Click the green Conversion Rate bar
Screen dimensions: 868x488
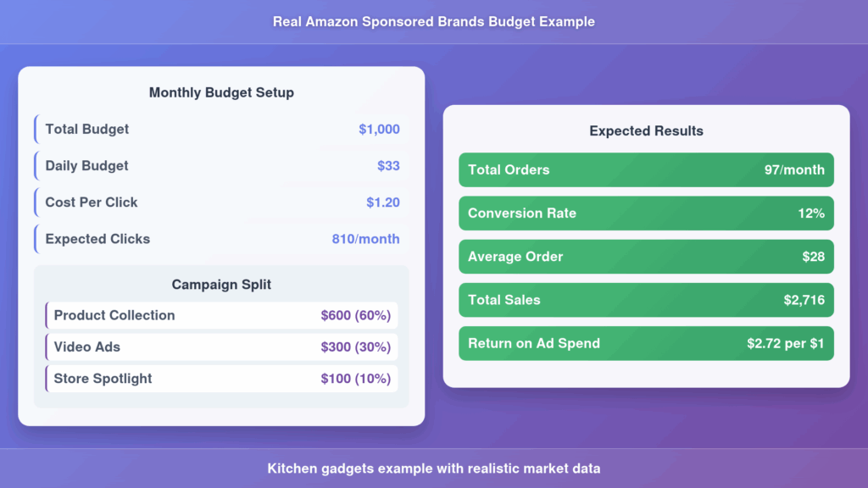646,213
